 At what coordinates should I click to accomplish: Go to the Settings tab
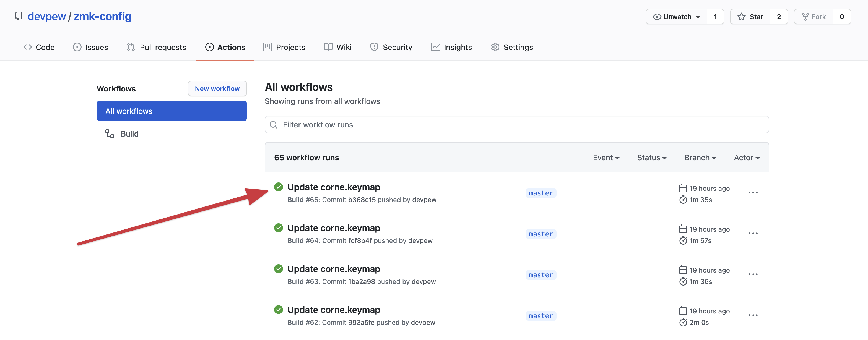(512, 48)
